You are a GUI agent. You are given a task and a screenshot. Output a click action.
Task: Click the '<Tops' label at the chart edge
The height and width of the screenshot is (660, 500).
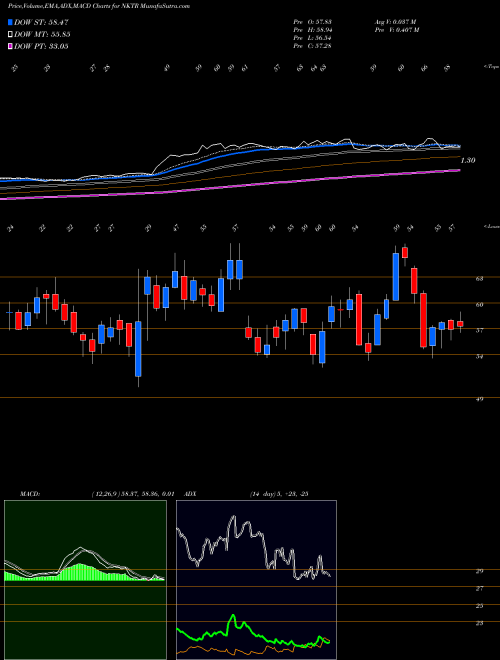click(x=491, y=67)
